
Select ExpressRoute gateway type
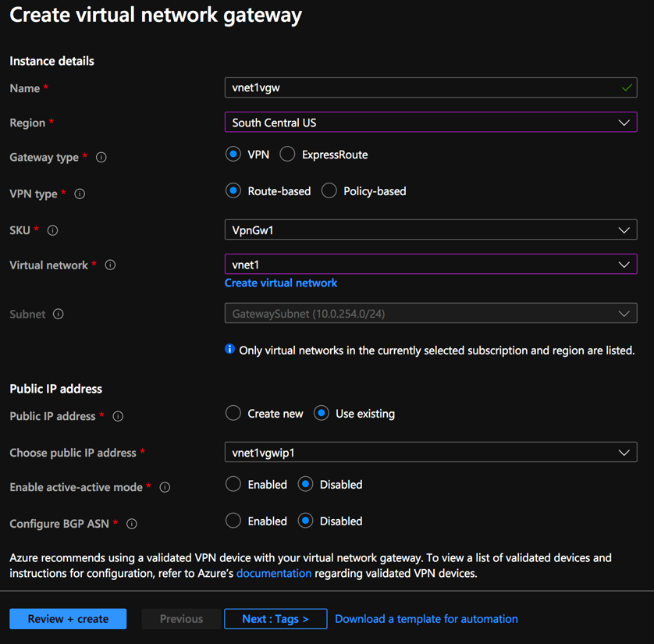[x=288, y=155]
